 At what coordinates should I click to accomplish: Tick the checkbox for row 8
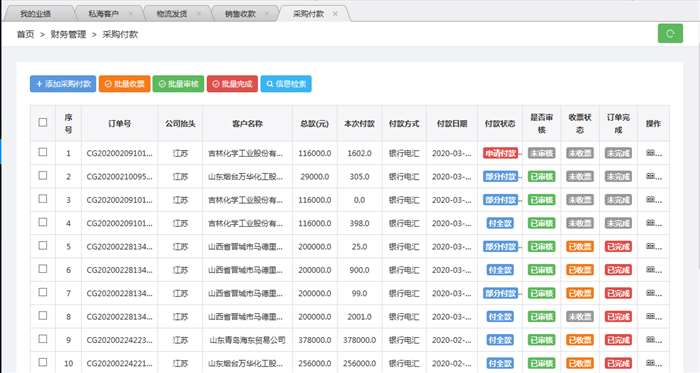pos(43,315)
